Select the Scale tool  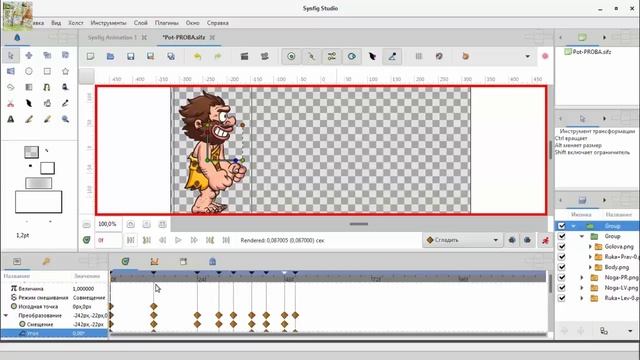[x=47, y=55]
